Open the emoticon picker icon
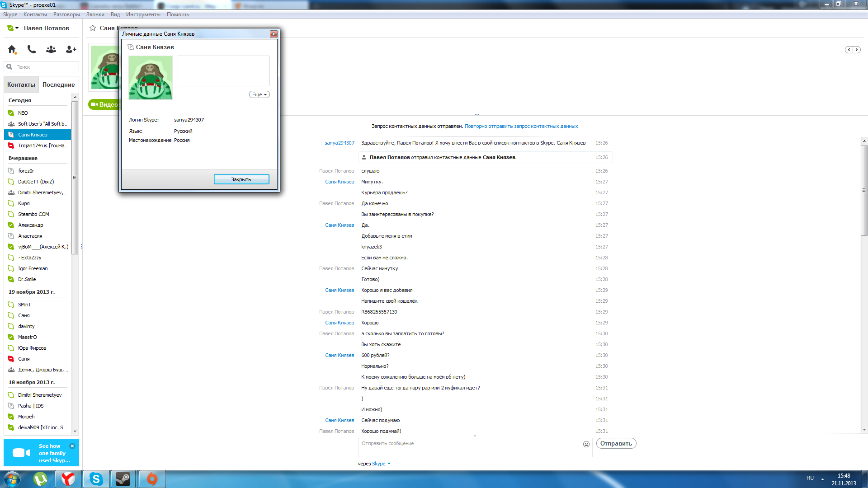This screenshot has width=868, height=488. (586, 444)
